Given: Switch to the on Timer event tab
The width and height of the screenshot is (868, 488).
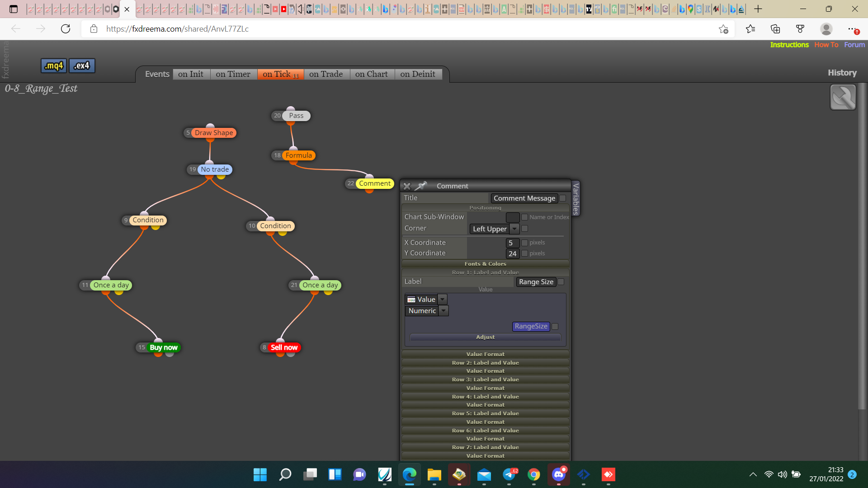Looking at the screenshot, I should [233, 74].
